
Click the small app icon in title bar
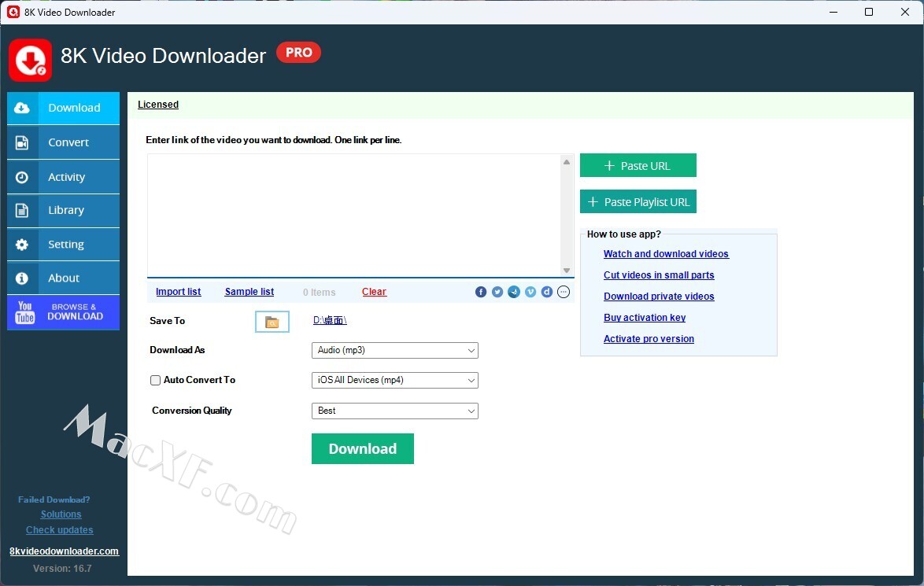[13, 12]
